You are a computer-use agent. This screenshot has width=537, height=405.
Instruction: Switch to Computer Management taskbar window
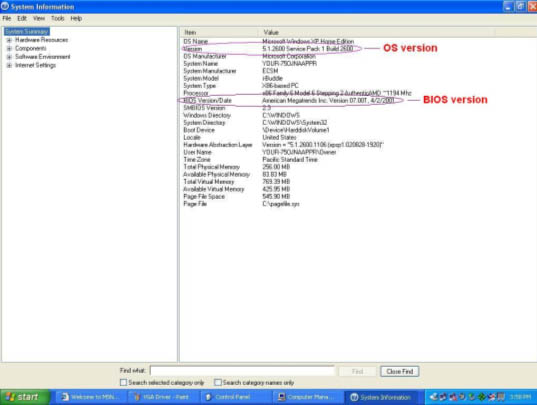[x=307, y=397]
